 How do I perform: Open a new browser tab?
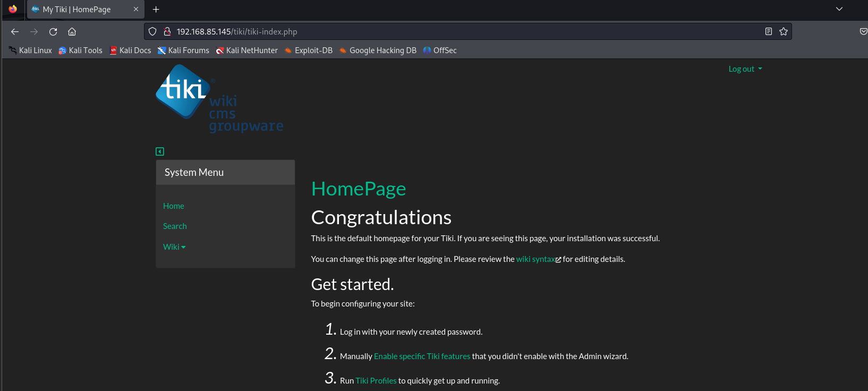[156, 10]
